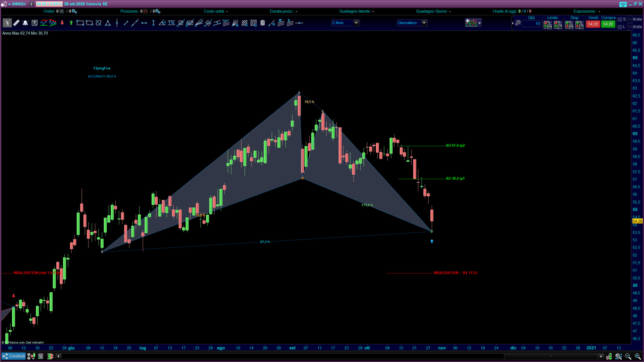Toggle the L limit checkbox
This screenshot has height=362, width=644.
pyautogui.click(x=620, y=27)
